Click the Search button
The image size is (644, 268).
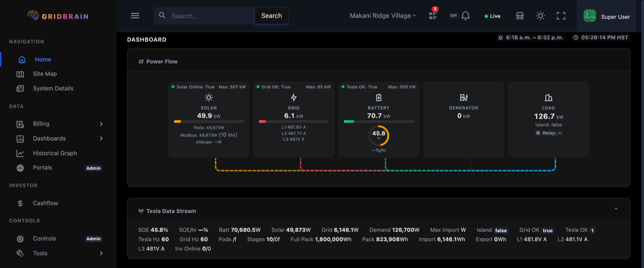pyautogui.click(x=272, y=16)
